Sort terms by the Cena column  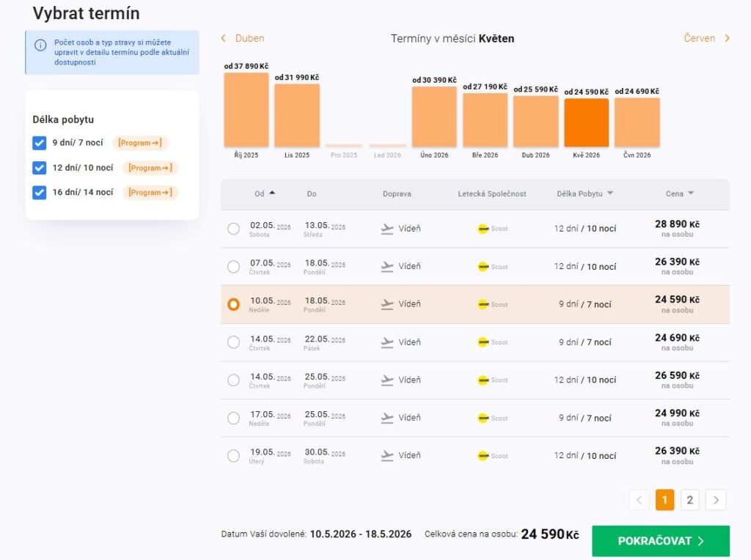[x=679, y=194]
